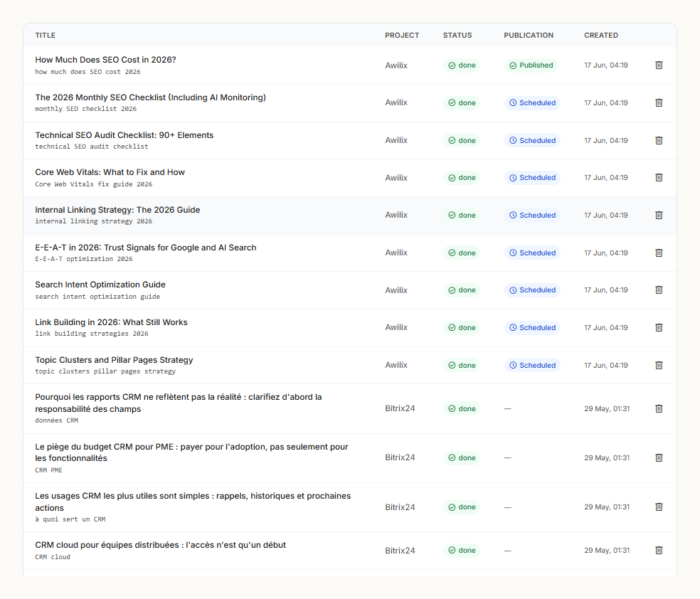Open Le piège du budget CRM pour PME
The height and width of the screenshot is (599, 700).
(191, 452)
